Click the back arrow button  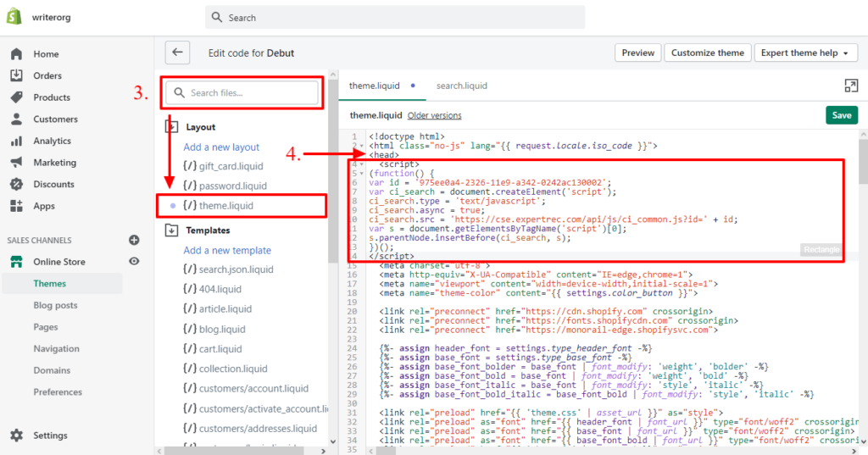click(177, 53)
